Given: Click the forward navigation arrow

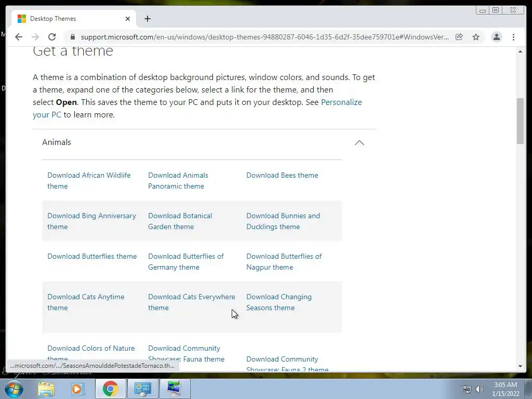Looking at the screenshot, I should 35,37.
